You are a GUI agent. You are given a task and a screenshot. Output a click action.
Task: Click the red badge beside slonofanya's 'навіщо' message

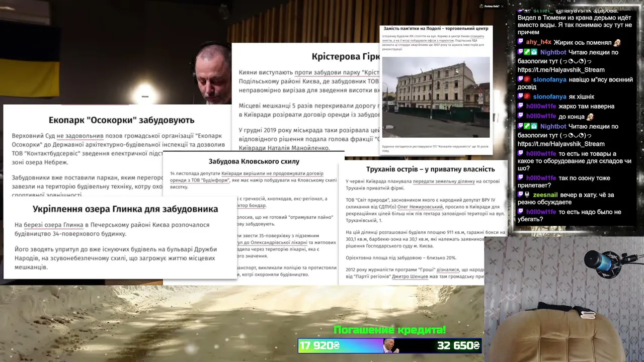527,79
